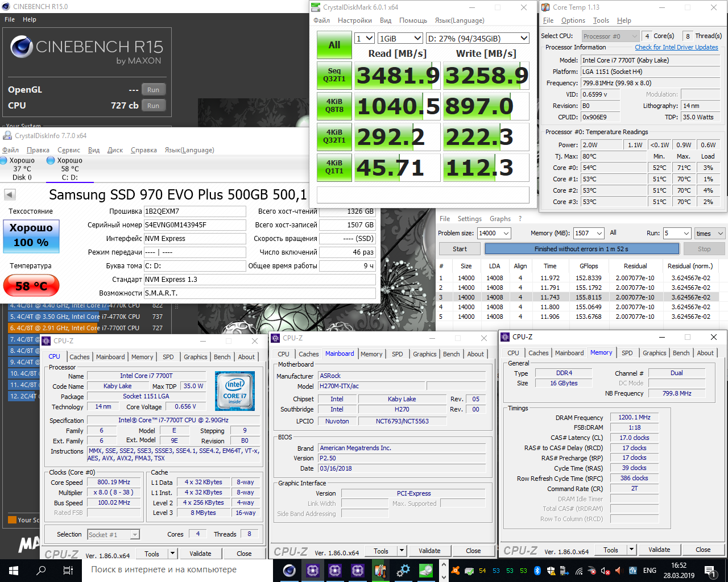728x582 pixels.
Task: Open the D: drive selection dropdown
Action: [x=478, y=38]
